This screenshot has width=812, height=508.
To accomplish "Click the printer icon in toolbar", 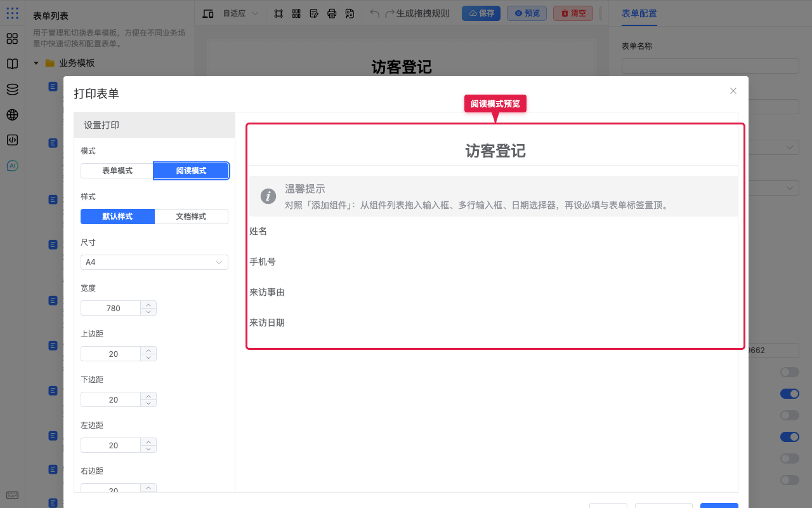I will click(x=332, y=13).
